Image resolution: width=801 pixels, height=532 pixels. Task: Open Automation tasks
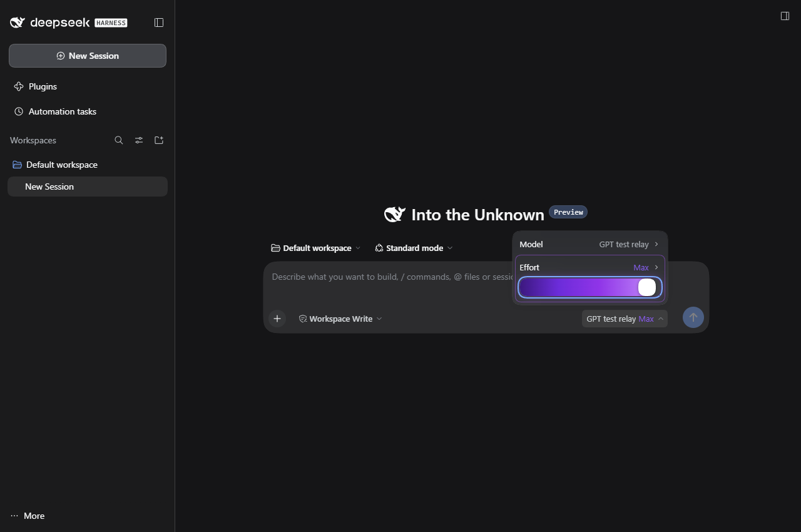[x=88, y=111]
